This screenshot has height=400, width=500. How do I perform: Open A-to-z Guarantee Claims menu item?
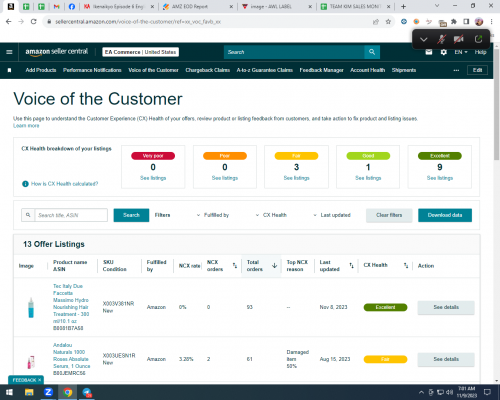pos(265,70)
